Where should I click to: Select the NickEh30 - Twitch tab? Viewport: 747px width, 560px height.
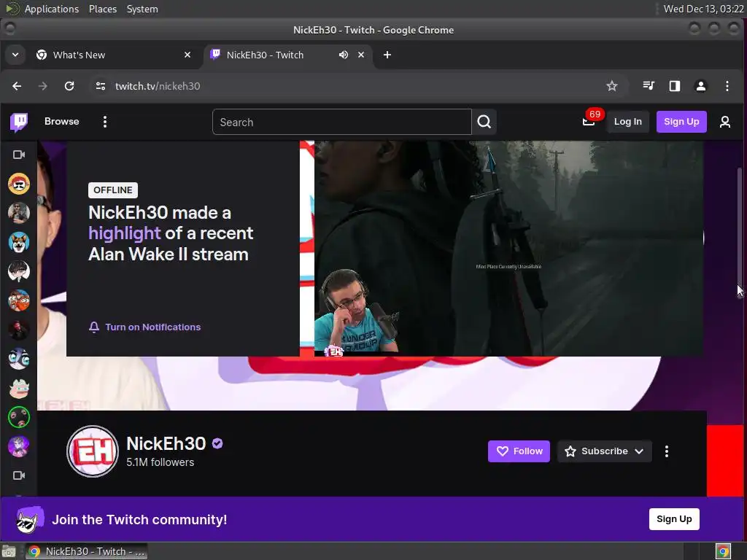(x=288, y=55)
